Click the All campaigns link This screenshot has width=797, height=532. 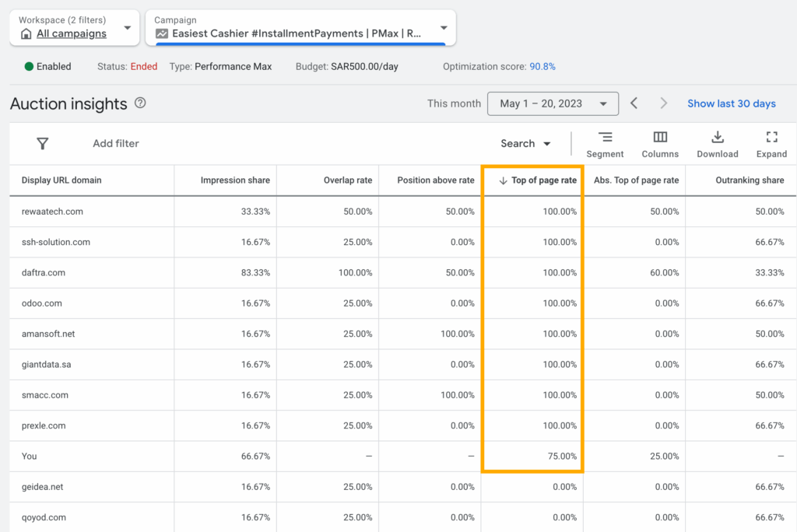click(72, 33)
